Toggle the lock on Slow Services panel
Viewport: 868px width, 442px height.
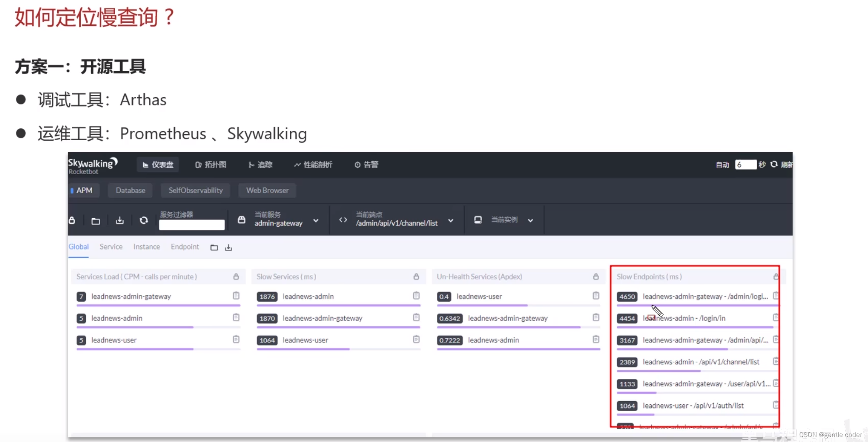pos(416,277)
